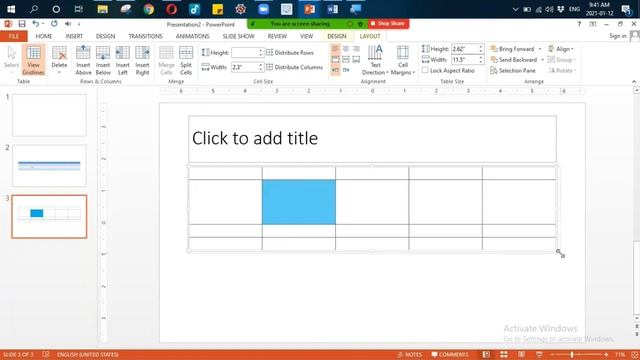Split the selected table cell

point(186,60)
